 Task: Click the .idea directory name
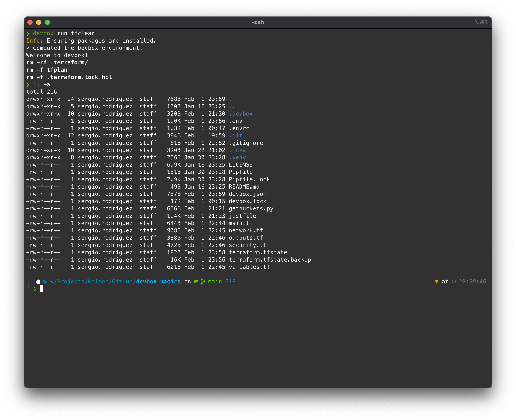pos(237,150)
